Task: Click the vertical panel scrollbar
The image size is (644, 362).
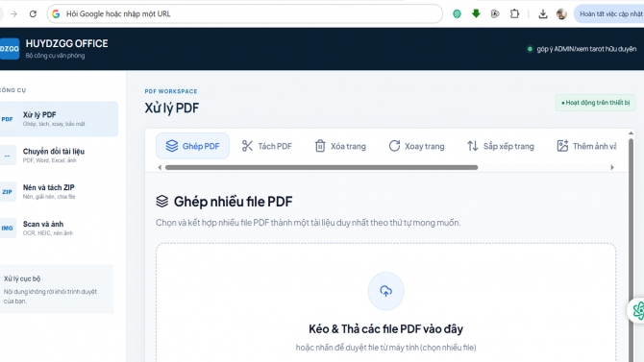Action: [x=631, y=251]
